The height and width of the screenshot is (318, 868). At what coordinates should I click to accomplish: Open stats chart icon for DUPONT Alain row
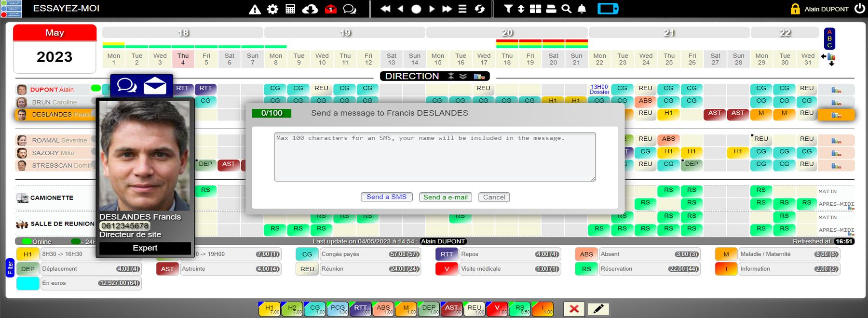(836, 90)
